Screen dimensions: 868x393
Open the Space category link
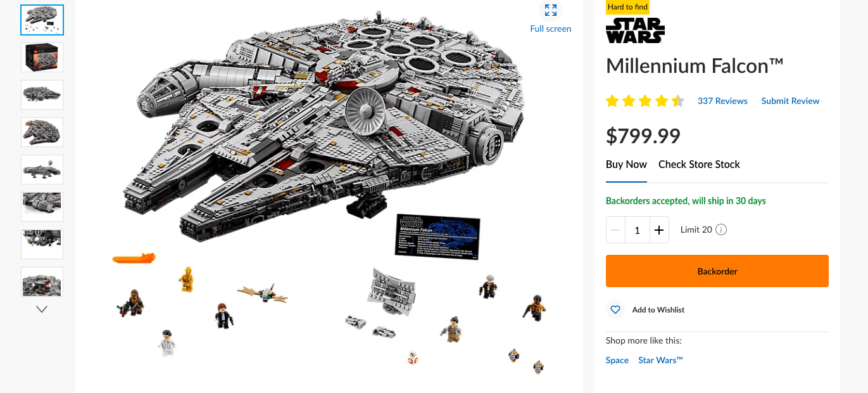pos(617,360)
